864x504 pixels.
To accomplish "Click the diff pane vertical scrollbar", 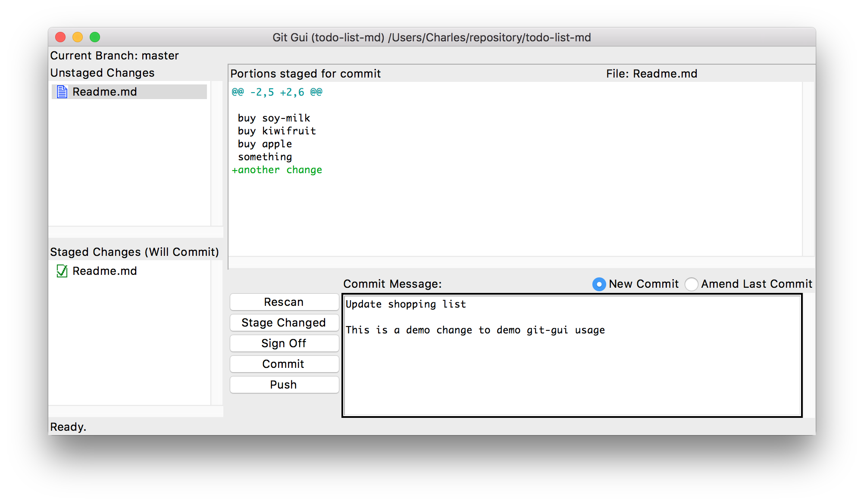I will [x=808, y=169].
